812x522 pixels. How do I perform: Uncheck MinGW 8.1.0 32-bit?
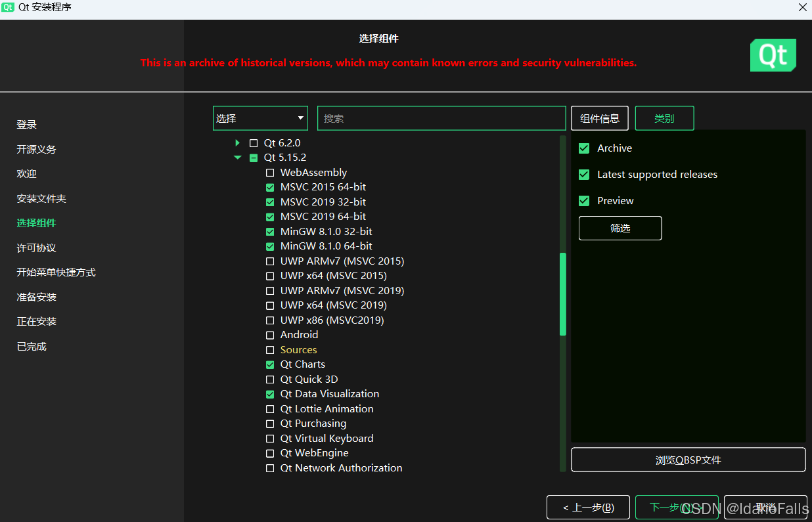point(270,232)
